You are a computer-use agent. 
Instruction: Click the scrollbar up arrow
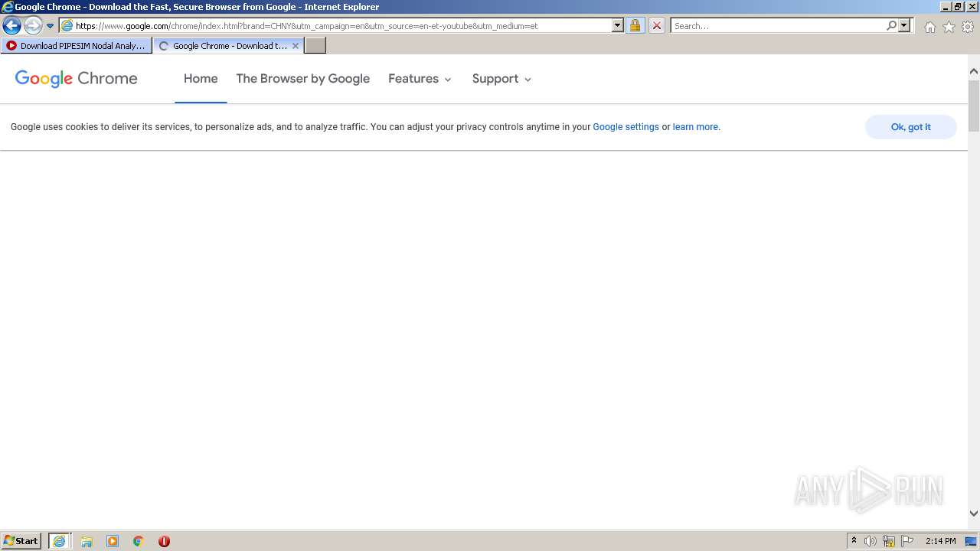click(974, 72)
